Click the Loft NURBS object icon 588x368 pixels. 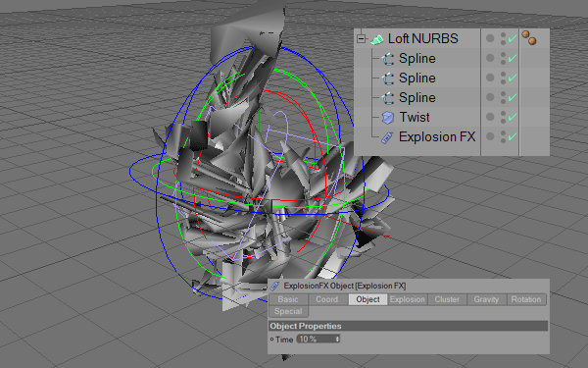click(x=377, y=39)
